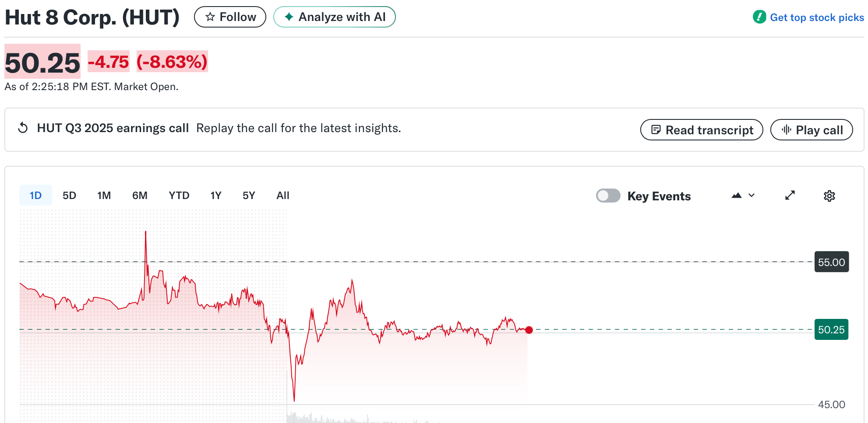868x423 pixels.
Task: Show the All time range
Action: pos(282,196)
